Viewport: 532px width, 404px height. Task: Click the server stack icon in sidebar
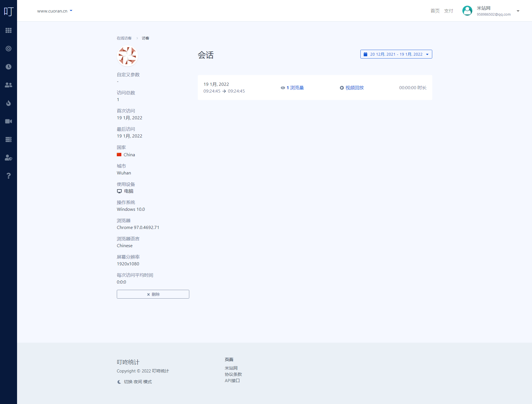tap(9, 139)
